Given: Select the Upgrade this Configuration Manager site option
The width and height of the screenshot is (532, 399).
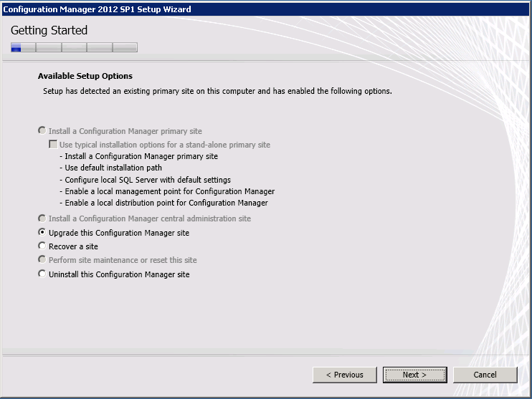Looking at the screenshot, I should [42, 233].
